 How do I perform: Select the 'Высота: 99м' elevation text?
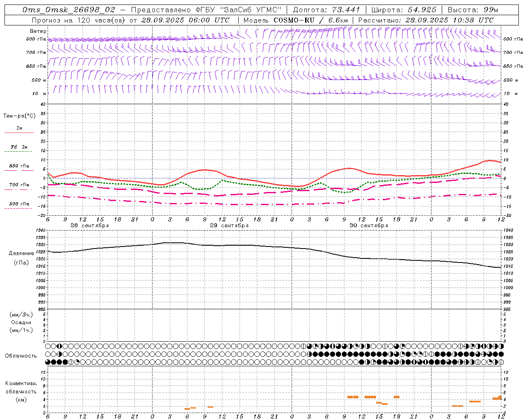tap(473, 10)
